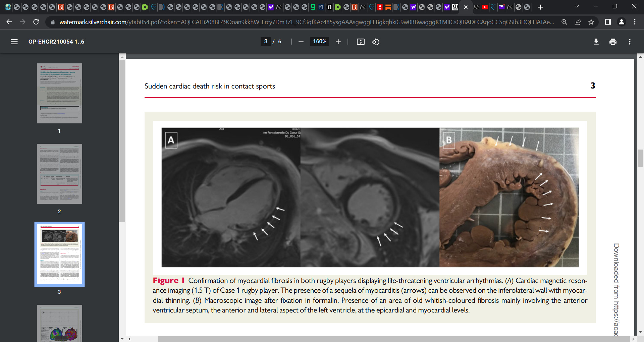644x342 pixels.
Task: Click the browser address bar URL
Action: click(x=306, y=22)
